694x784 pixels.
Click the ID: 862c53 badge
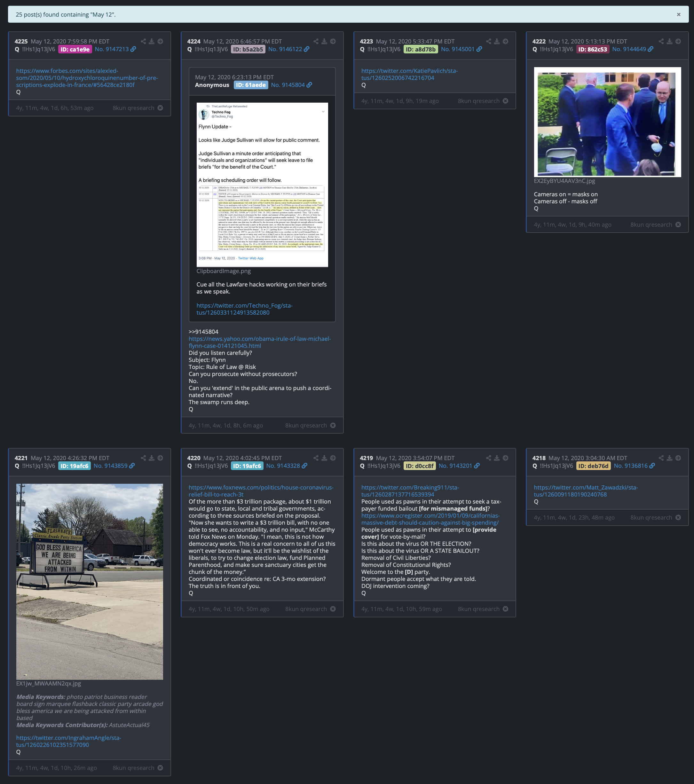(x=593, y=49)
